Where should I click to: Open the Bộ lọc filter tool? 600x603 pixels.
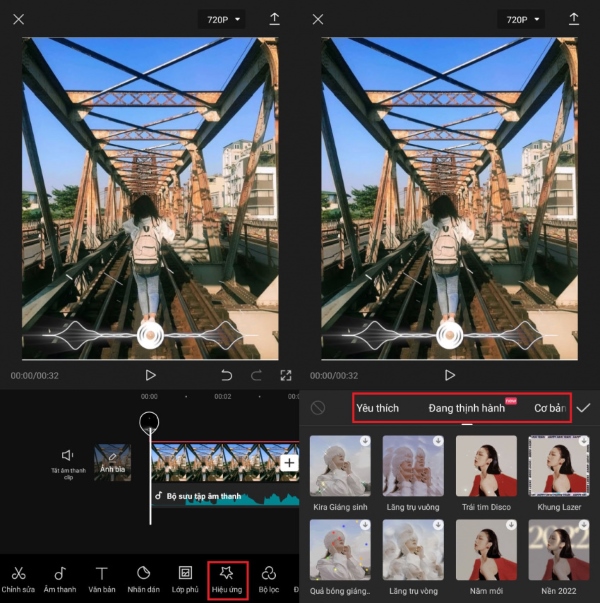pos(268,578)
